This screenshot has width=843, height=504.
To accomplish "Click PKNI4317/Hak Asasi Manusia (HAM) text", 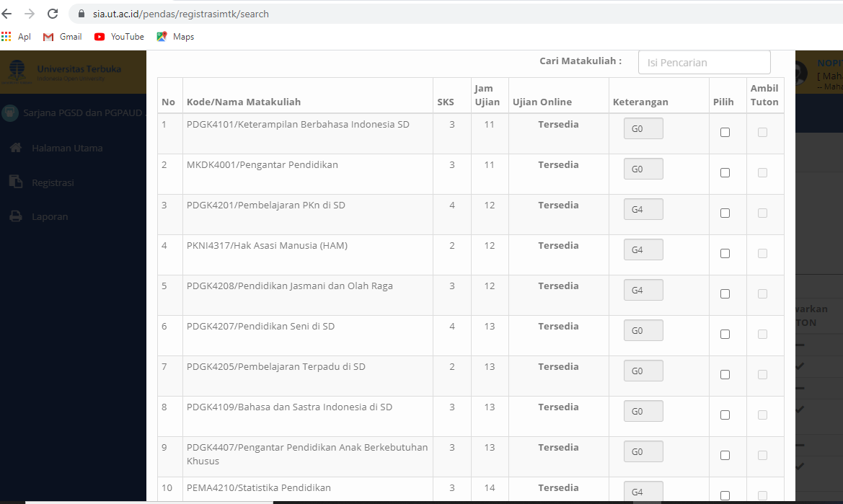I will (267, 245).
